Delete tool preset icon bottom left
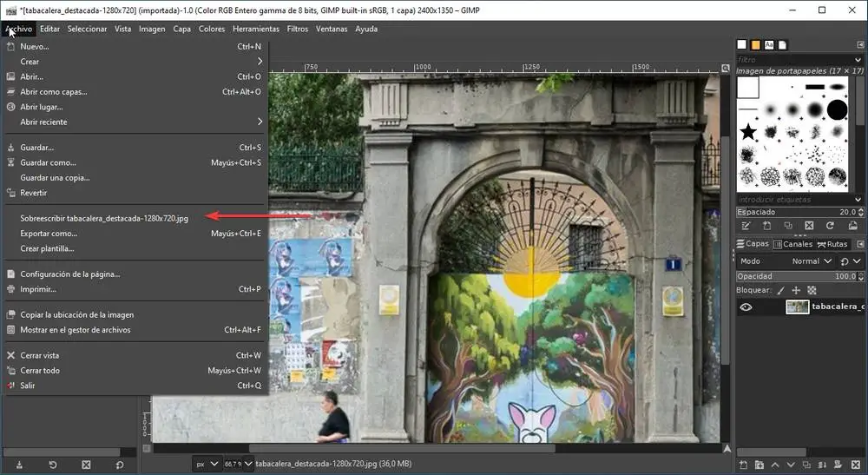 tap(86, 465)
